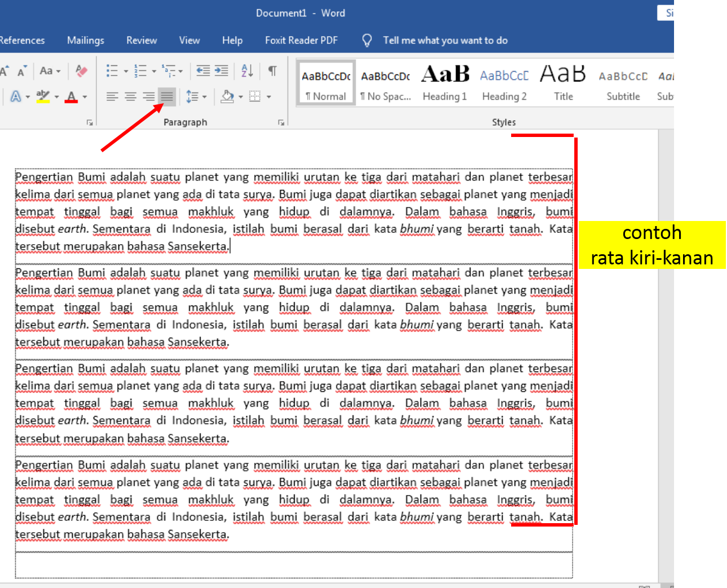Open the Mailings ribbon tab
The width and height of the screenshot is (727, 588).
click(x=86, y=40)
